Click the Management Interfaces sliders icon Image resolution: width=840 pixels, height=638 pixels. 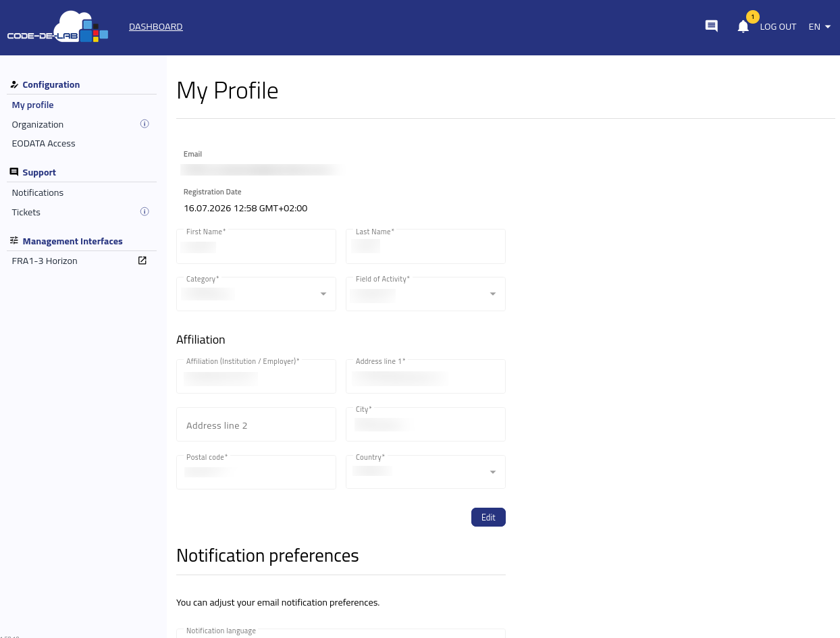pos(14,240)
